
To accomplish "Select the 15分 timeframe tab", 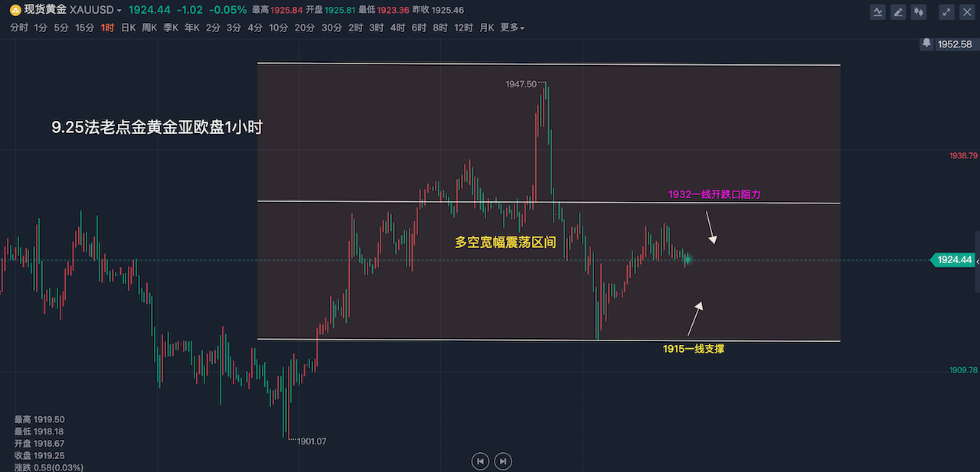I will point(84,28).
